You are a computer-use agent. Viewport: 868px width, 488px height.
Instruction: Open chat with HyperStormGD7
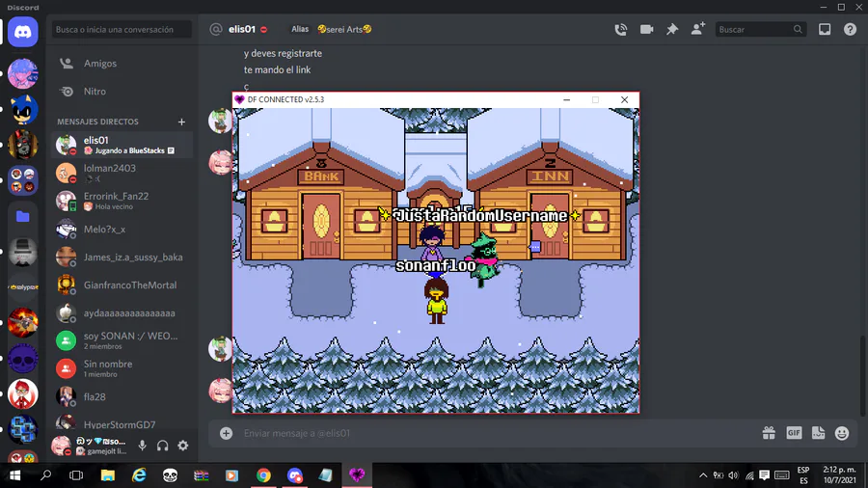click(122, 423)
